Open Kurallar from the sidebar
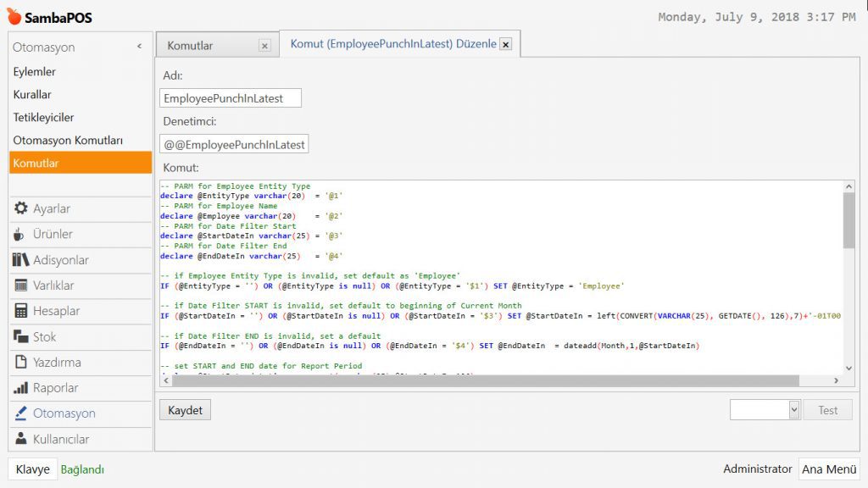The image size is (868, 488). click(x=32, y=95)
